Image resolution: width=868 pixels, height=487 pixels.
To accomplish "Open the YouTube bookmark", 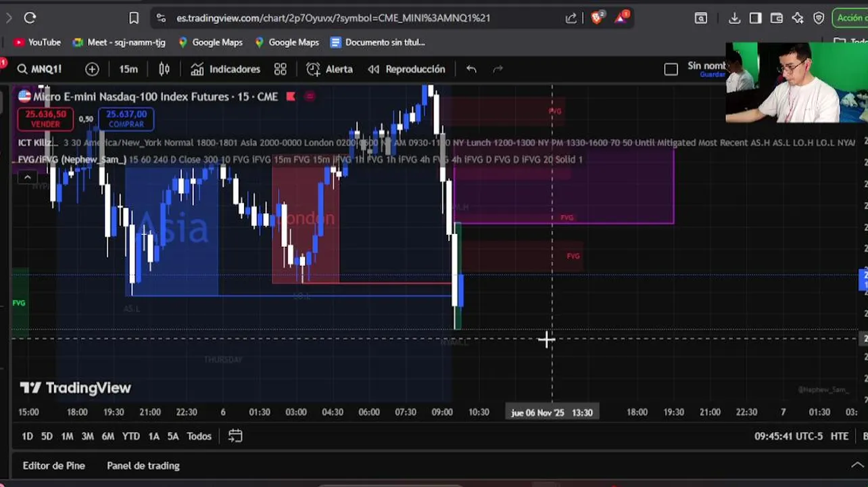I will coord(37,42).
